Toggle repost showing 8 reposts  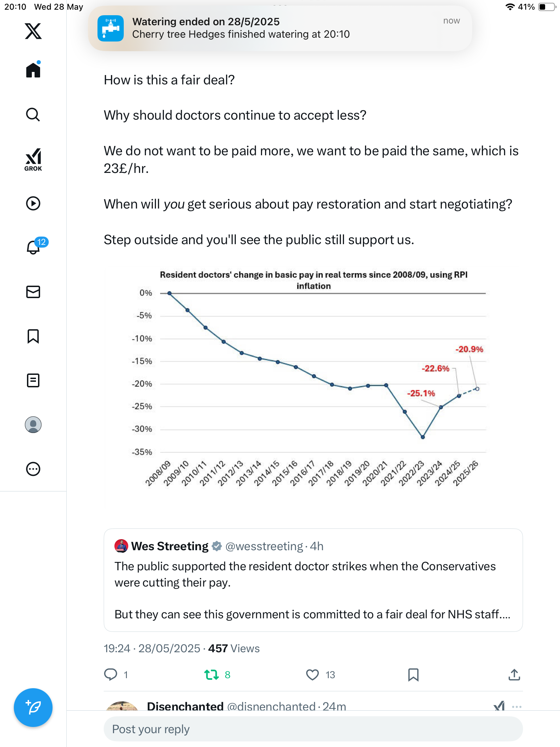click(211, 675)
